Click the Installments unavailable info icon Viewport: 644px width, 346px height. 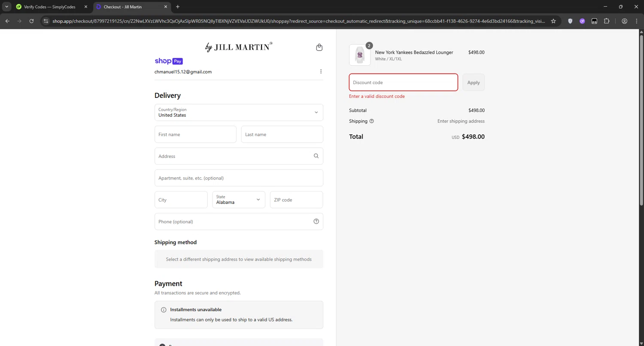pos(164,310)
